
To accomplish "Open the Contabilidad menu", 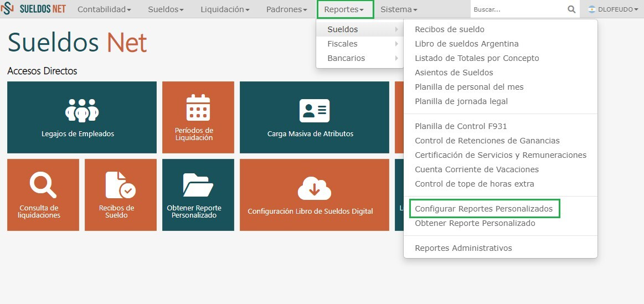I will point(104,9).
